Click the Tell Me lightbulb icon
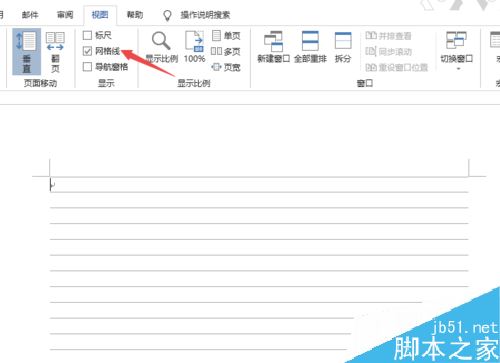Viewport: 500px width, 363px height. 167,15
